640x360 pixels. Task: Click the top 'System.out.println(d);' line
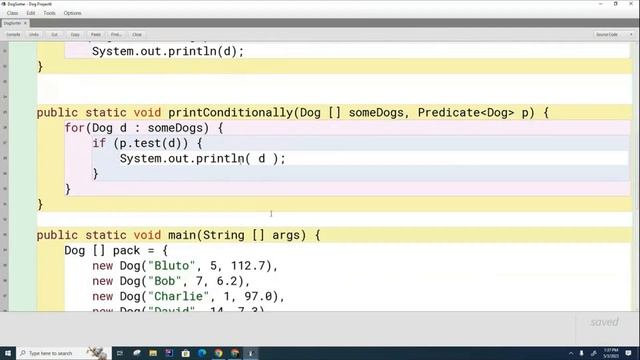(168, 51)
